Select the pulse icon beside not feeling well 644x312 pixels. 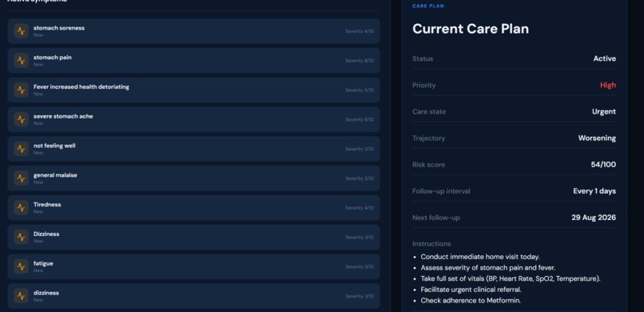[21, 149]
